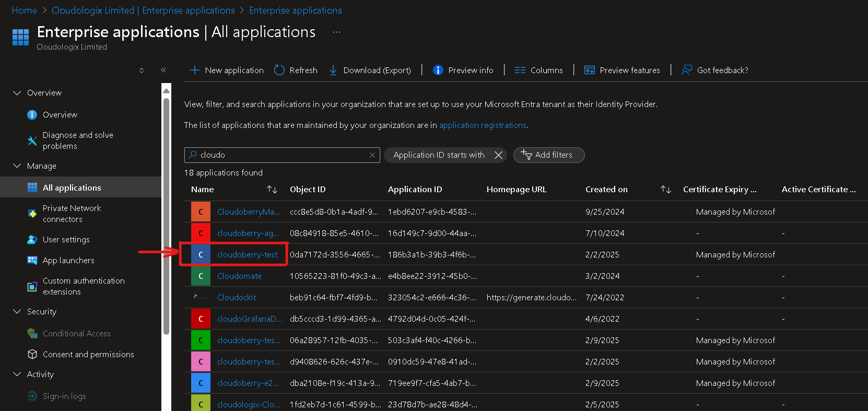Click the Private Network connectors icon
Screen dimensions: 868x411
coord(32,214)
